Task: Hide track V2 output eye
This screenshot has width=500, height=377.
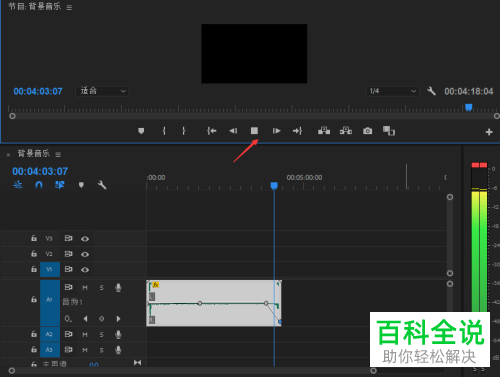Action: [85, 254]
